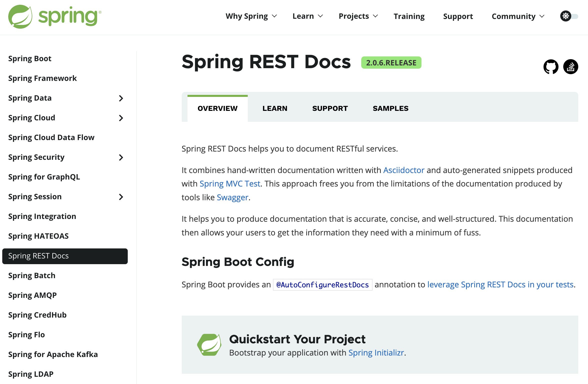Image resolution: width=588 pixels, height=384 pixels.
Task: Select Spring HATEOAS in the sidebar
Action: [x=38, y=236]
